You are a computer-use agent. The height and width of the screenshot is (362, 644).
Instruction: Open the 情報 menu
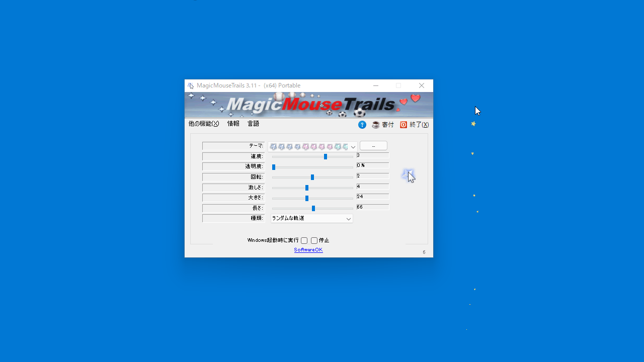(233, 124)
